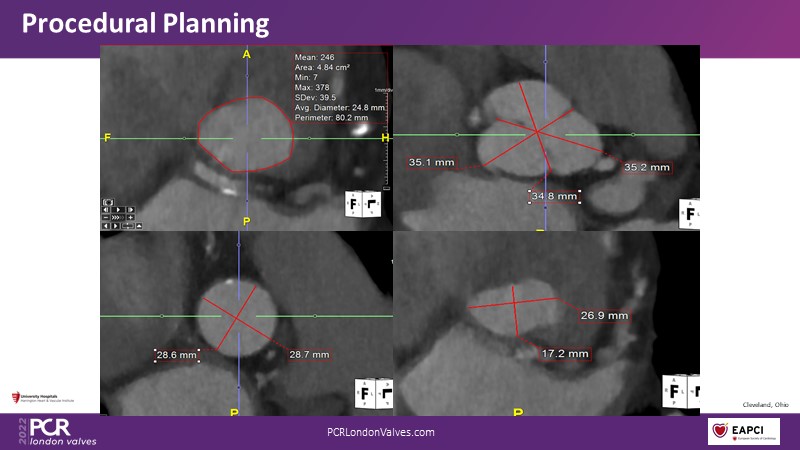
Task: Step forward one frame in cine controls
Action: click(x=131, y=210)
